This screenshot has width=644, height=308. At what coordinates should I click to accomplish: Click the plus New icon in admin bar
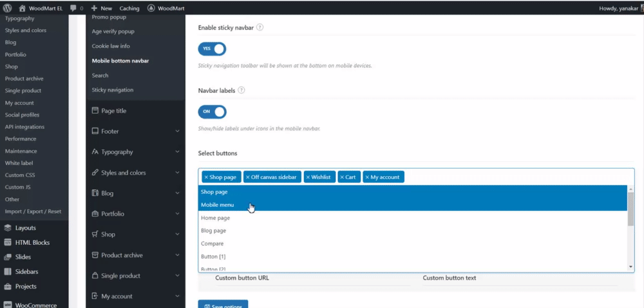click(x=94, y=8)
